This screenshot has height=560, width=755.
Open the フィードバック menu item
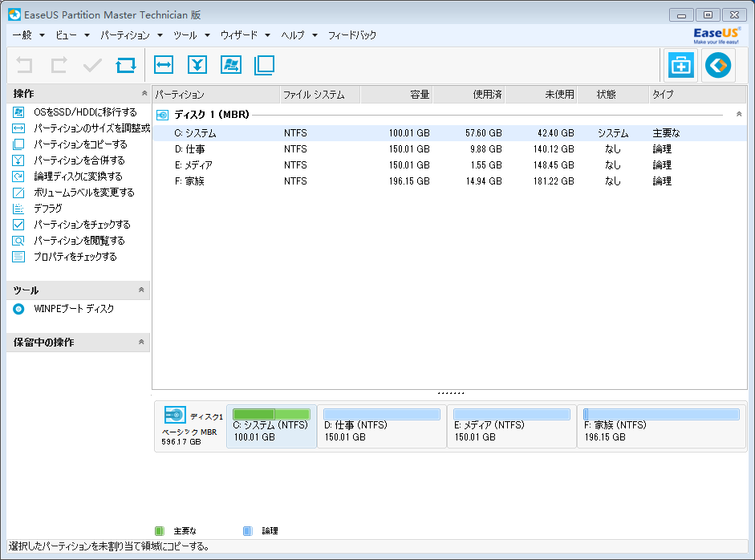[x=352, y=35]
